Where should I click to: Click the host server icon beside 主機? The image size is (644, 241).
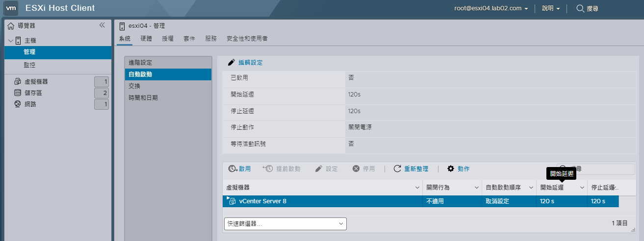(x=19, y=41)
